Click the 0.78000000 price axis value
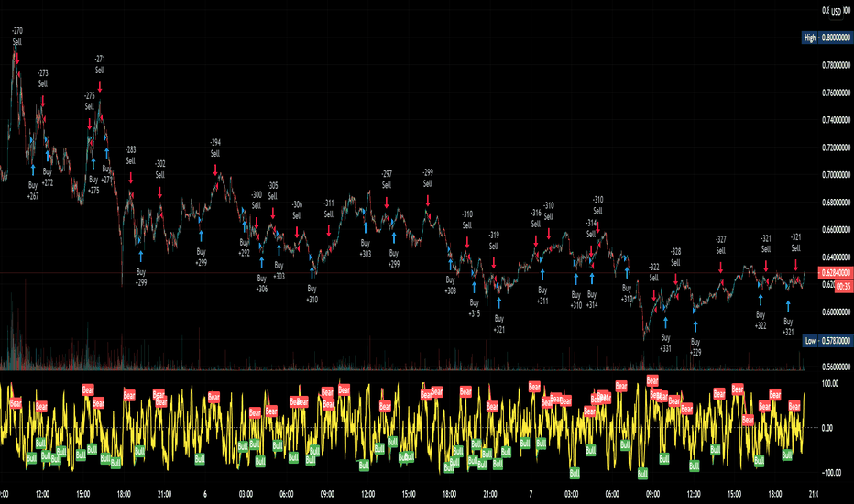The width and height of the screenshot is (854, 504). [836, 65]
